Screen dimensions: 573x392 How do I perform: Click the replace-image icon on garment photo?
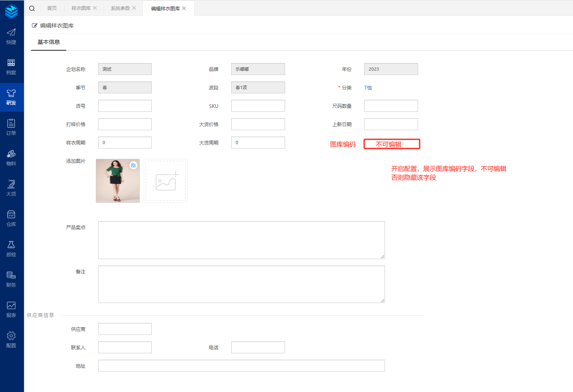[133, 165]
